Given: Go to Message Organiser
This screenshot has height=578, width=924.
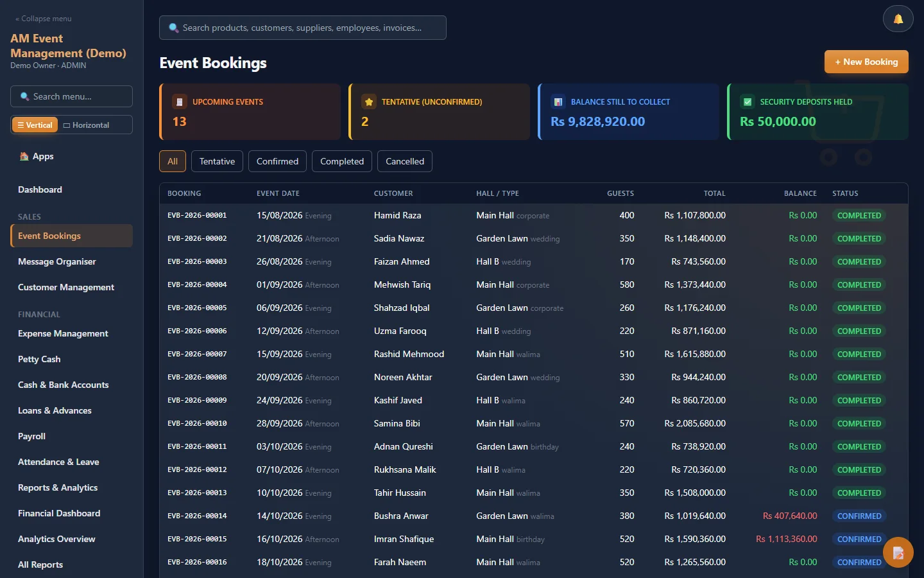Looking at the screenshot, I should 71,261.
